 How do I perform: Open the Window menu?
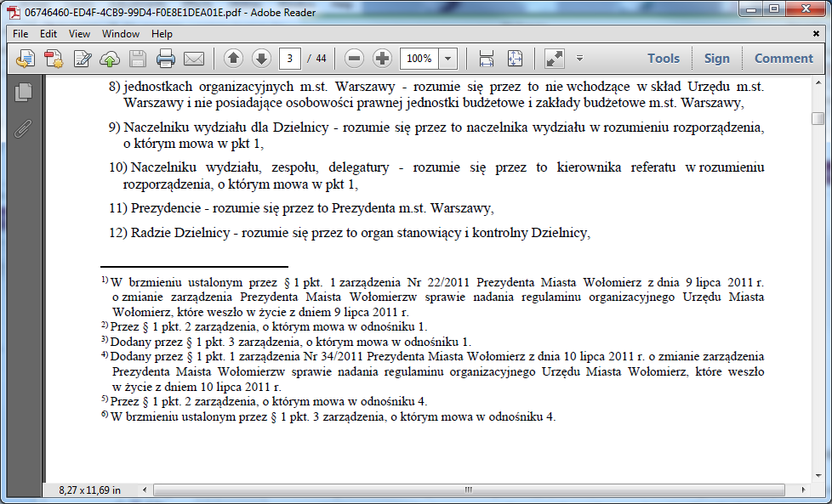pyautogui.click(x=121, y=33)
